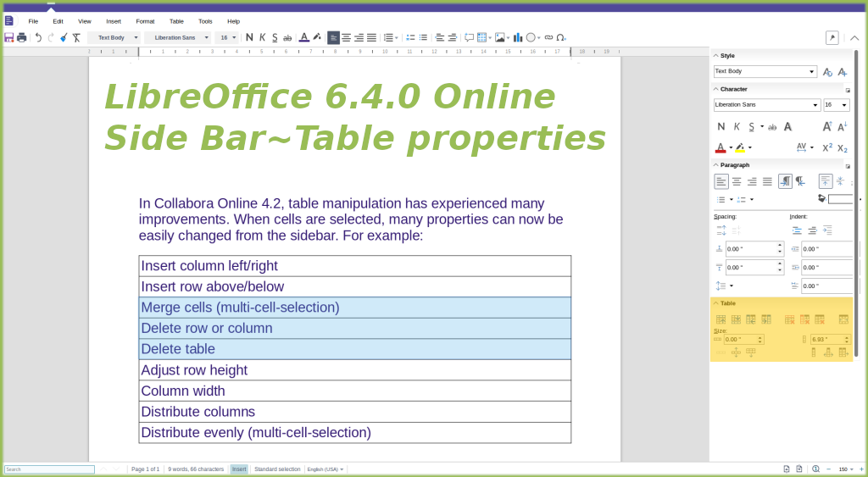This screenshot has height=477, width=868.
Task: Click decrease indent icon in top toolbar
Action: tap(453, 37)
